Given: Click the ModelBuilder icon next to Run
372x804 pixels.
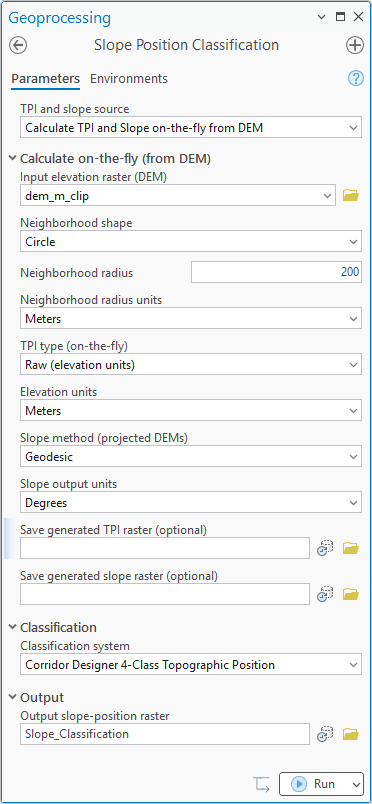Looking at the screenshot, I should (261, 784).
